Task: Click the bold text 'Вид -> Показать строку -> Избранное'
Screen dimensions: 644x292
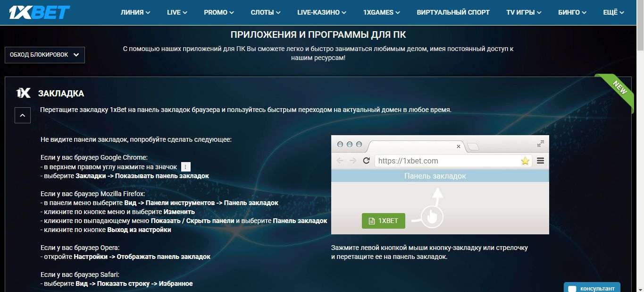Action: (x=134, y=283)
